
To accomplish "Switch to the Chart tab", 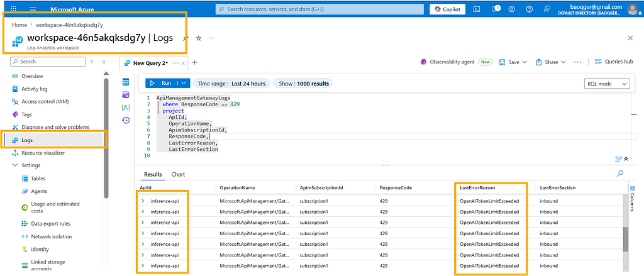I will 178,175.
